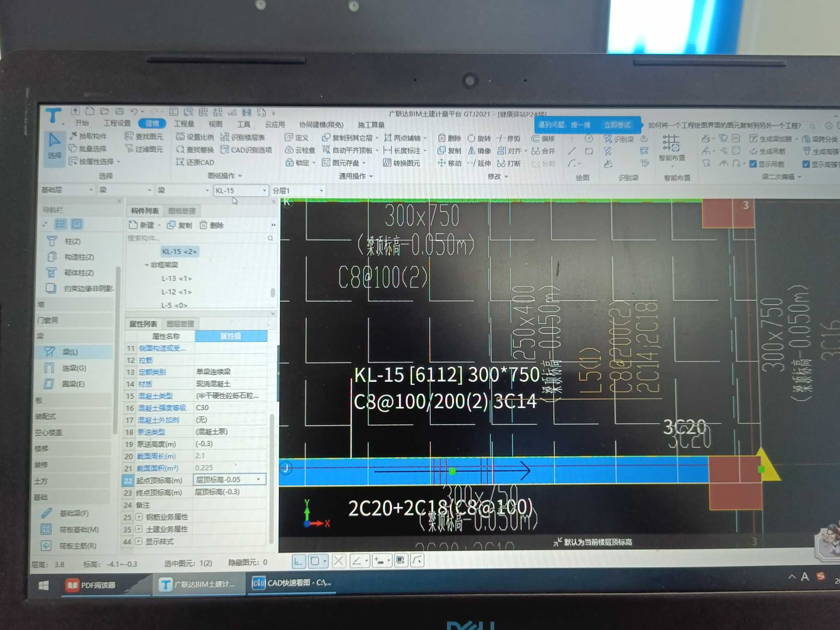Screen dimensions: 840x630
Task: Click 生成梁加腋 tool
Action: coord(771,139)
